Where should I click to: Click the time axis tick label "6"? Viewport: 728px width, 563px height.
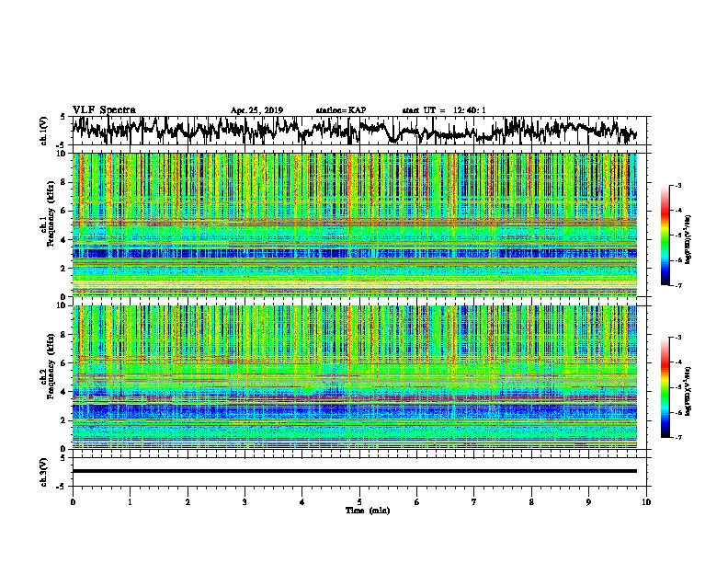click(x=417, y=502)
